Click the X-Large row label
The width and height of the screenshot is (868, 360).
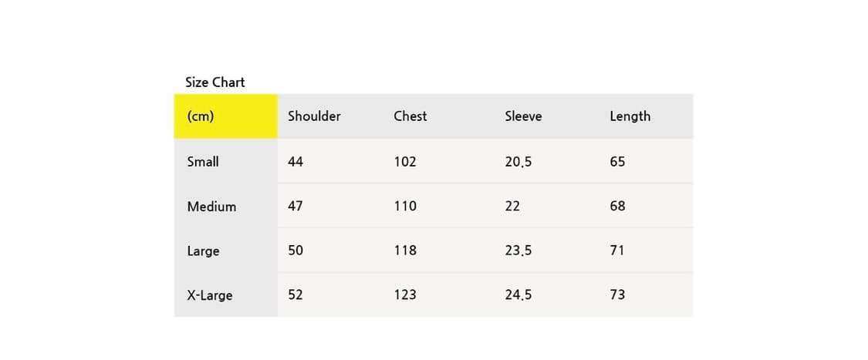click(209, 295)
